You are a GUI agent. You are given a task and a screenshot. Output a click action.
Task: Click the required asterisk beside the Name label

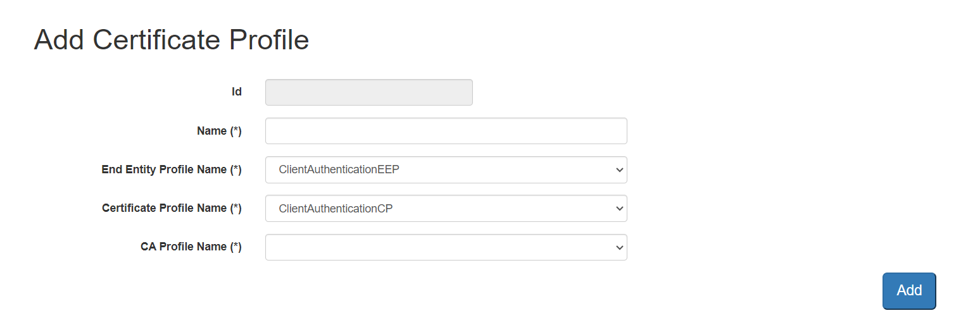(236, 131)
